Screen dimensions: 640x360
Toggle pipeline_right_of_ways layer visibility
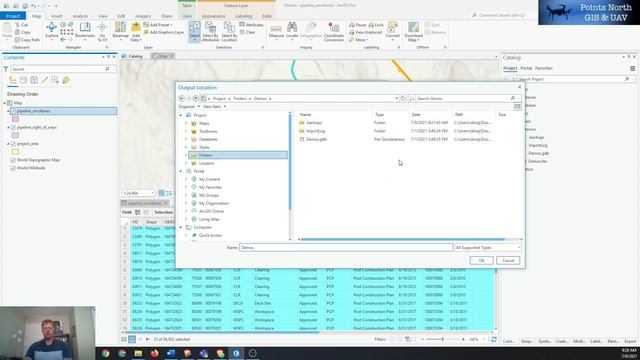(13, 127)
